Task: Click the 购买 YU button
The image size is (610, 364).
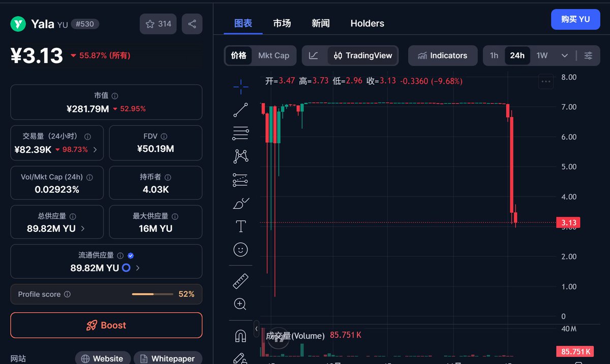Action: [x=575, y=19]
